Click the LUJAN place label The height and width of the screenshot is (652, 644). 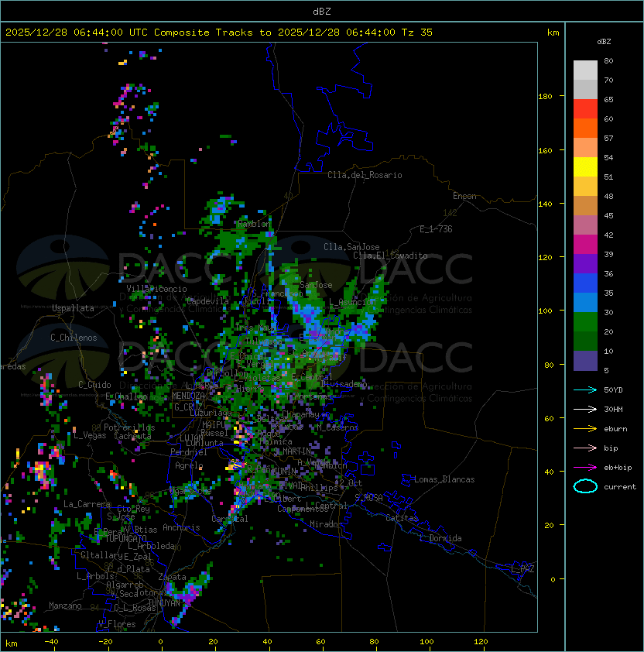pyautogui.click(x=191, y=438)
